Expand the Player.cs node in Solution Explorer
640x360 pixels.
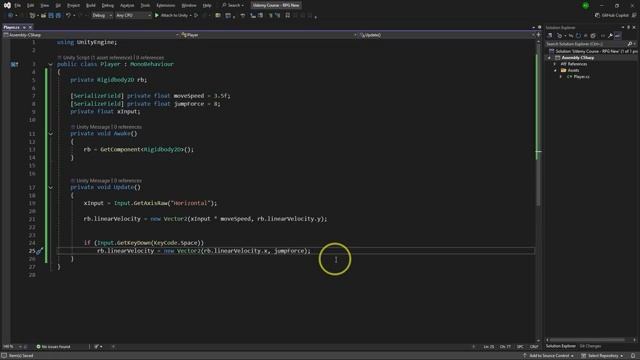point(561,77)
